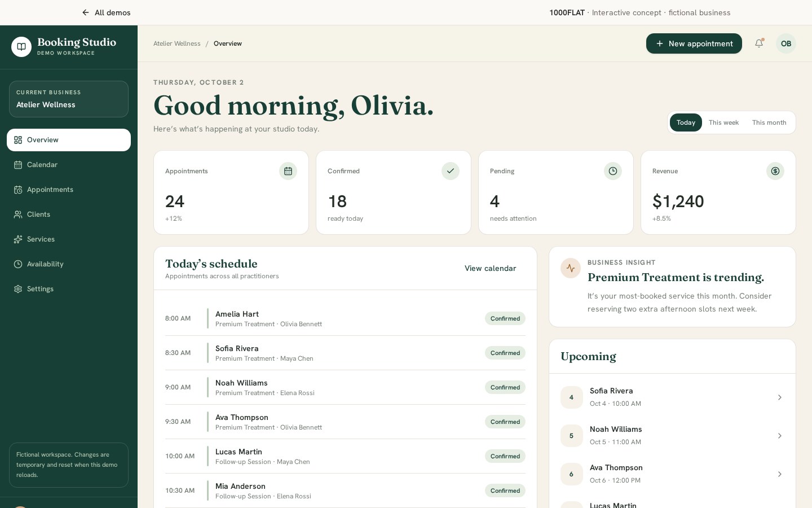
Task: Open notifications bell icon
Action: (759, 43)
